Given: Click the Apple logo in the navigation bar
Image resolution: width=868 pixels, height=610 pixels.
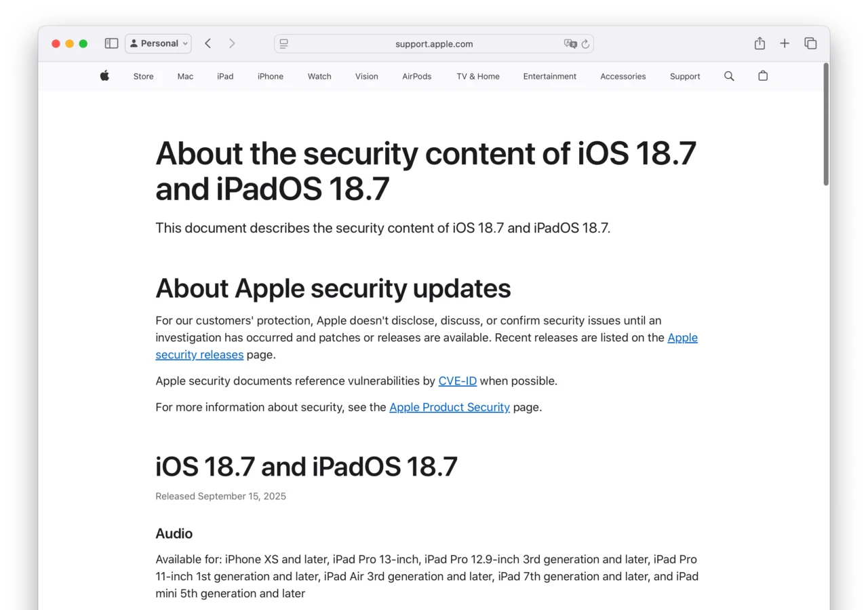Looking at the screenshot, I should click(x=104, y=76).
